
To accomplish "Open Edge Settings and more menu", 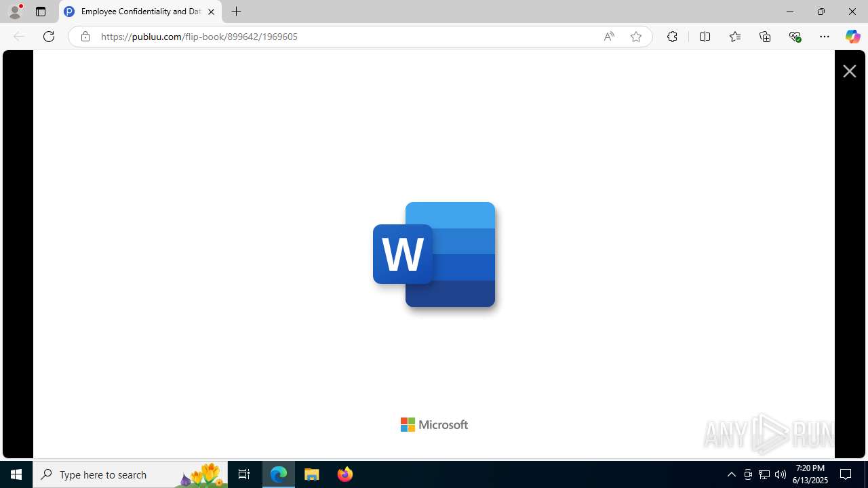I will tap(825, 37).
